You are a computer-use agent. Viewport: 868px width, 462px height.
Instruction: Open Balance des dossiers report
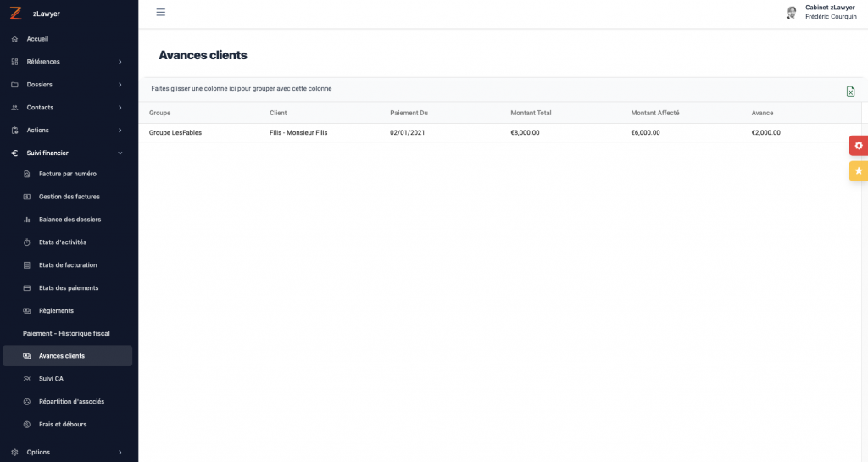70,220
